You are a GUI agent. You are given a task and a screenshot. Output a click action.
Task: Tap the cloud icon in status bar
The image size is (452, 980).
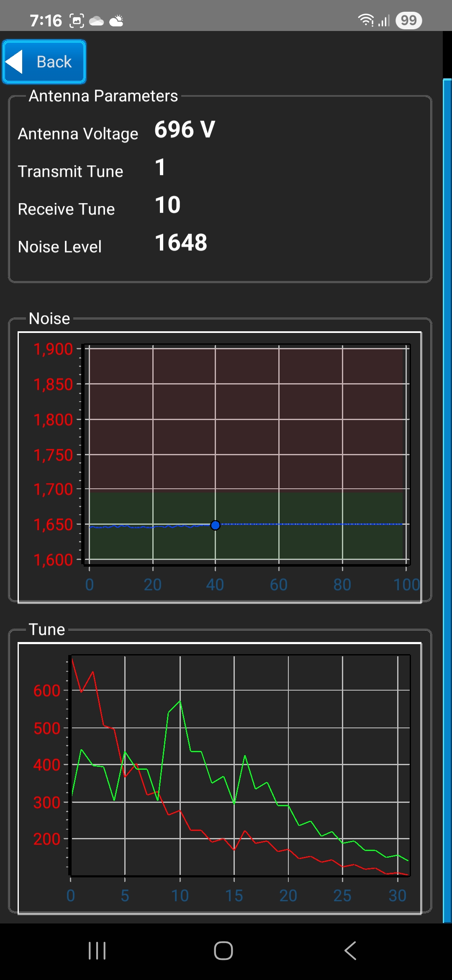point(96,21)
